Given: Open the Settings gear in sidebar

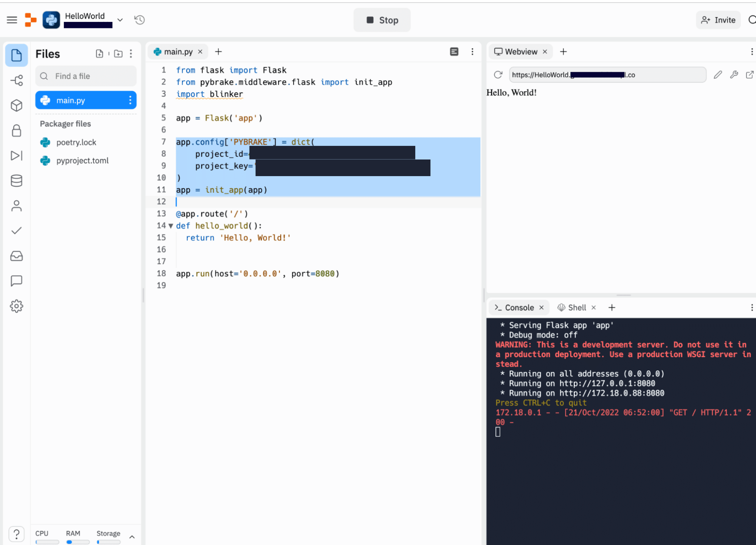Looking at the screenshot, I should tap(17, 306).
